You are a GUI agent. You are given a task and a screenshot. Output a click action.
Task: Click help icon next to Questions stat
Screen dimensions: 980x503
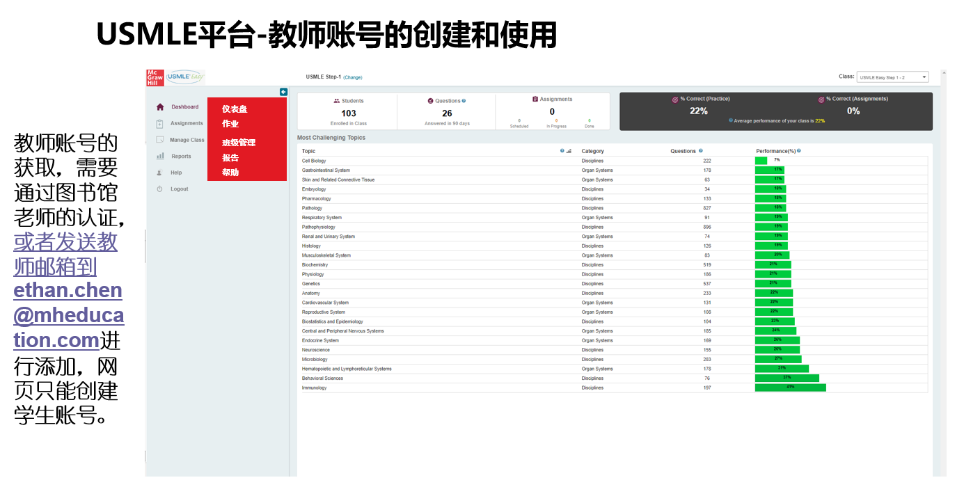464,101
